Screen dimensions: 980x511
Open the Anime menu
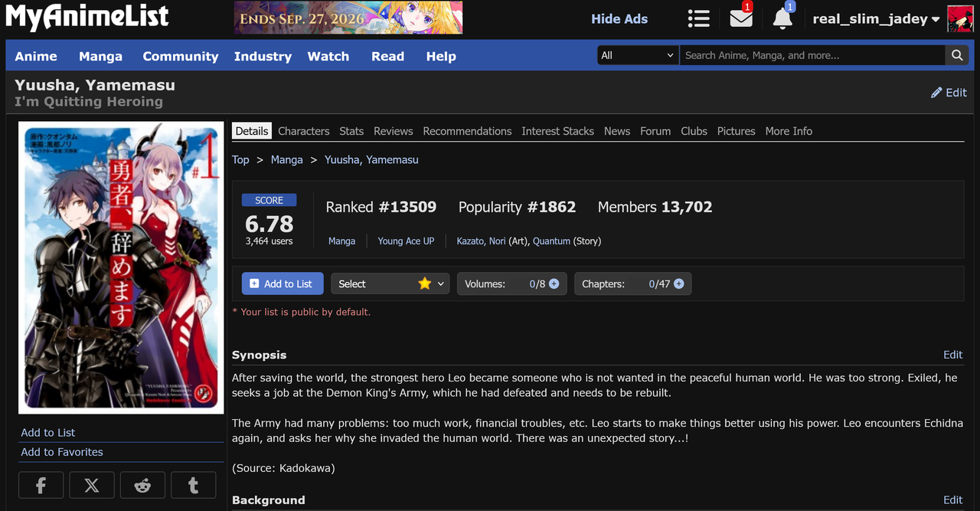[x=36, y=56]
